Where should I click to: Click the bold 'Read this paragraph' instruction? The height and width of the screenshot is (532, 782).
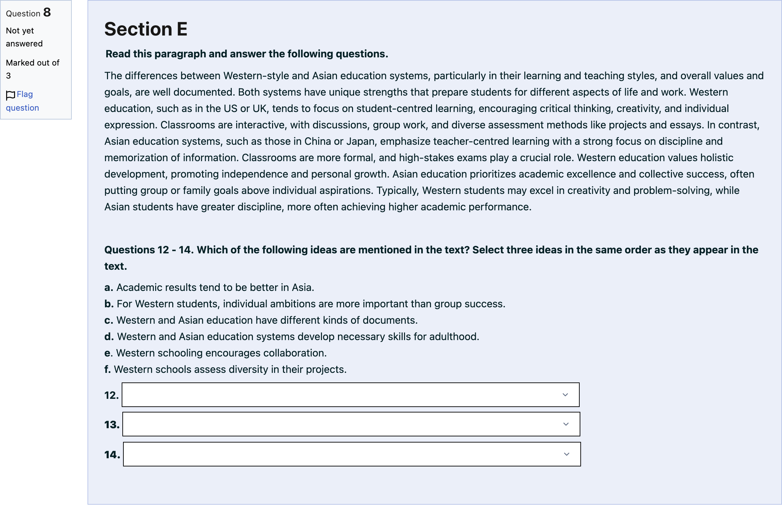point(247,54)
